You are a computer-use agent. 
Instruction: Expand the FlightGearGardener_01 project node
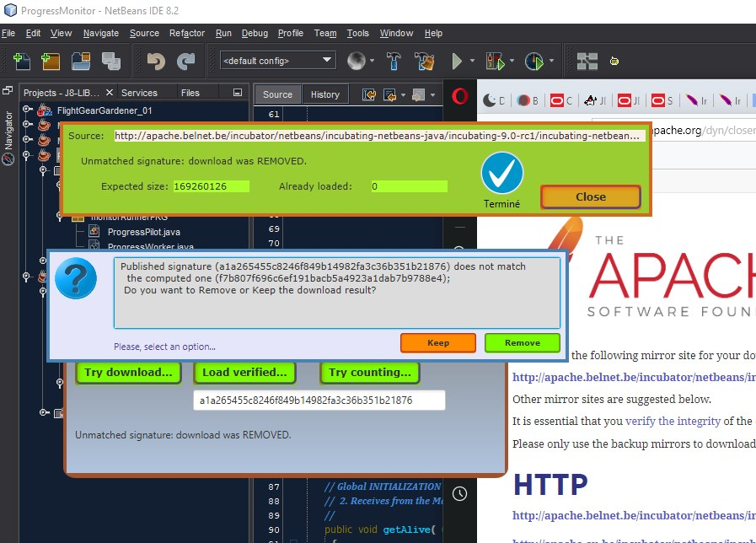(x=27, y=110)
